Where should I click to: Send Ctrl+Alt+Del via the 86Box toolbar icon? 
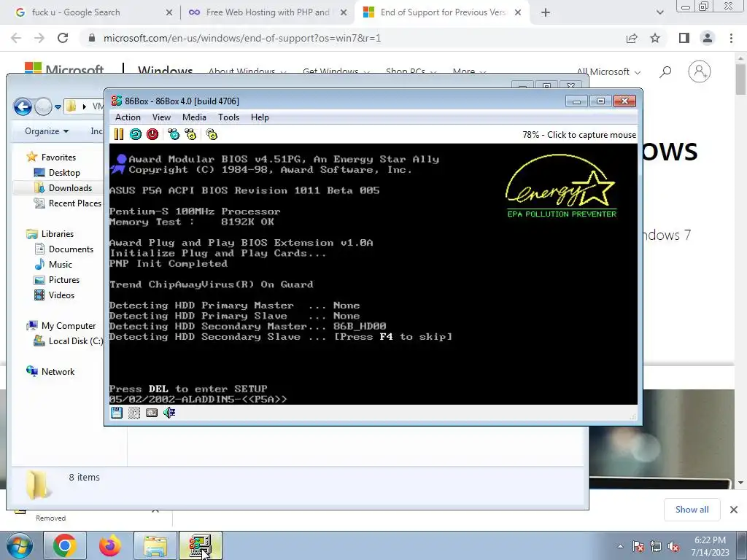[174, 134]
